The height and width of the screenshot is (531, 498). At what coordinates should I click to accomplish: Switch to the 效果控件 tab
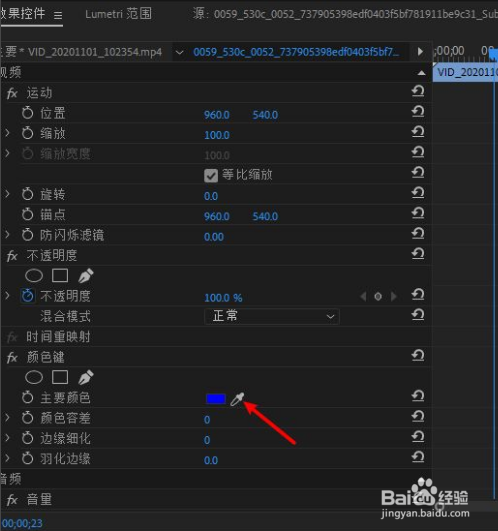22,14
